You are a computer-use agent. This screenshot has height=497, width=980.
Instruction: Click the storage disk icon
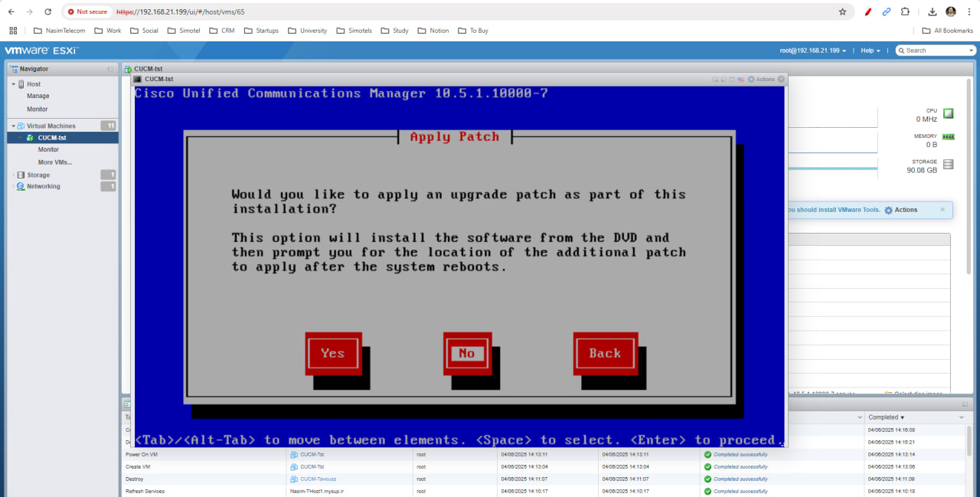[948, 164]
